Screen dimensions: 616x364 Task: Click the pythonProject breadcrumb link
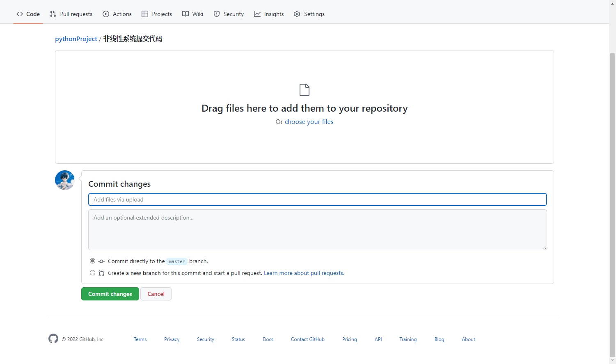(76, 39)
